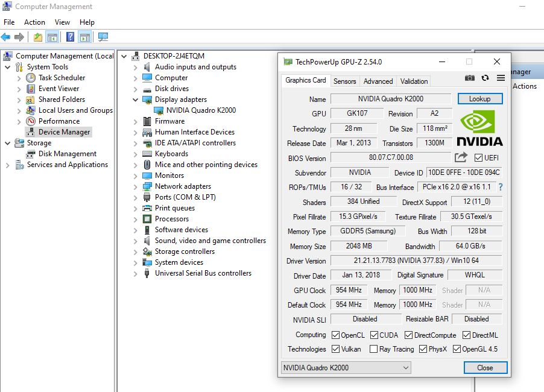Image resolution: width=544 pixels, height=392 pixels.
Task: Switch to the Sensors tab
Action: pos(344,81)
